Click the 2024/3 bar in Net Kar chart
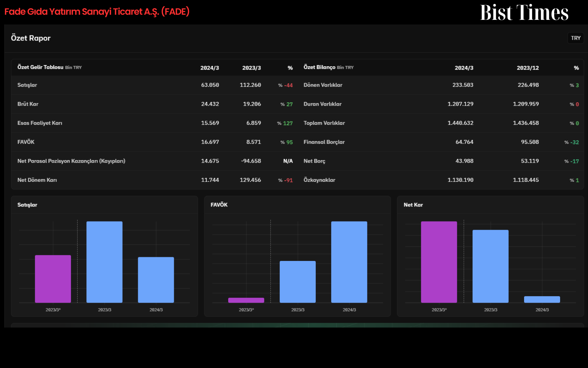The height and width of the screenshot is (368, 588). pyautogui.click(x=542, y=300)
